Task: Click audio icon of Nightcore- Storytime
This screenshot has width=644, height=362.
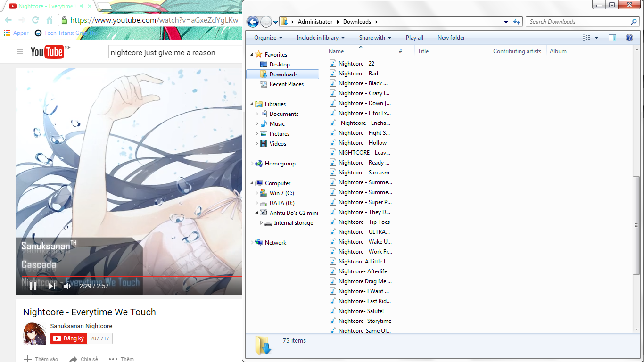Action: (333, 321)
